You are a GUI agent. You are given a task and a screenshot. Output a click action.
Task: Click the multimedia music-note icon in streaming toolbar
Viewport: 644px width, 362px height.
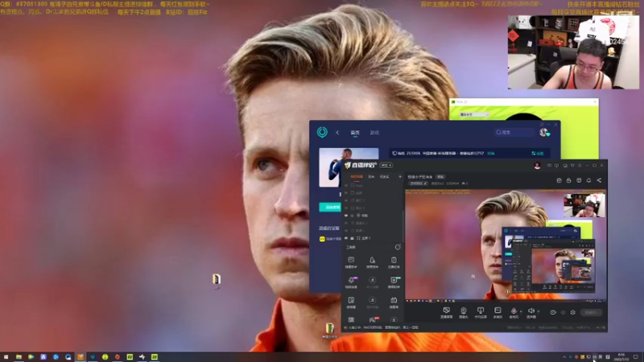(497, 311)
